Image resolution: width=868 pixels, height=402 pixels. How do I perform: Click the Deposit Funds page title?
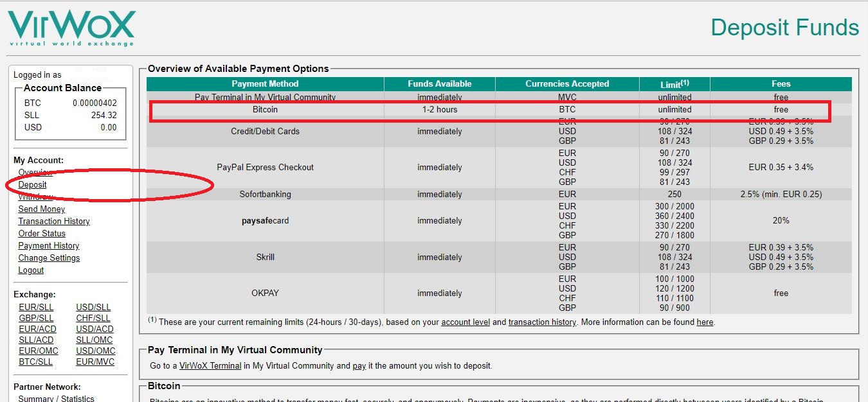pyautogui.click(x=785, y=28)
